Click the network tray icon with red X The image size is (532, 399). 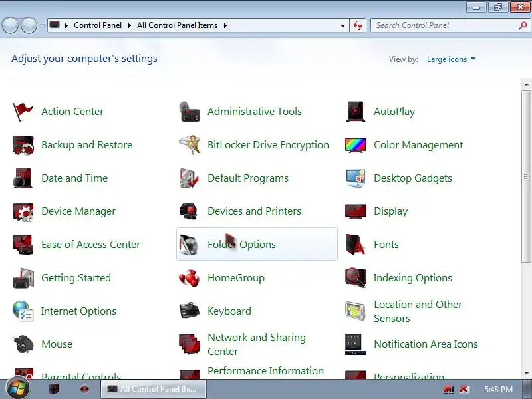(x=448, y=389)
